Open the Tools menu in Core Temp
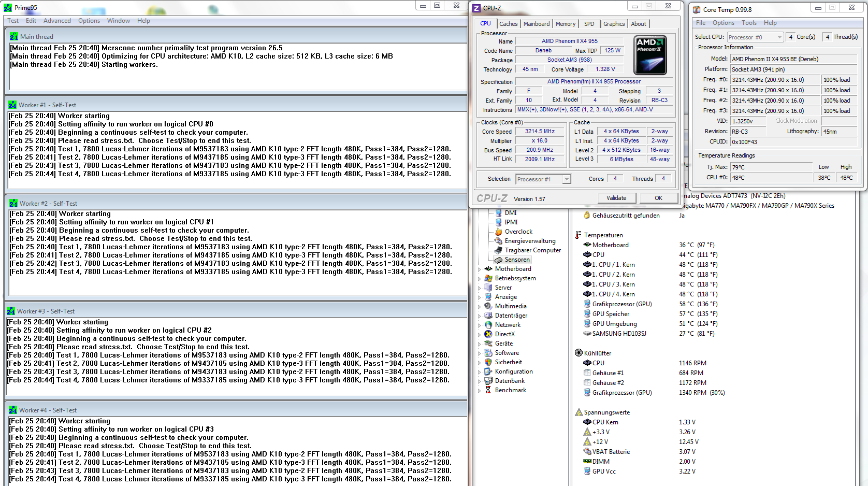The image size is (868, 486). [x=749, y=23]
